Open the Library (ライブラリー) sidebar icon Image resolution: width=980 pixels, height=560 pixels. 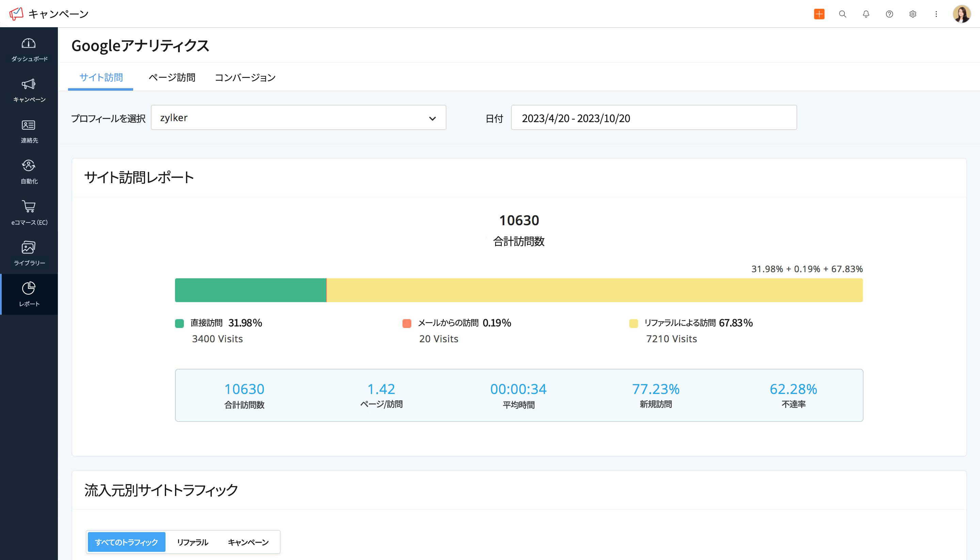(x=29, y=247)
